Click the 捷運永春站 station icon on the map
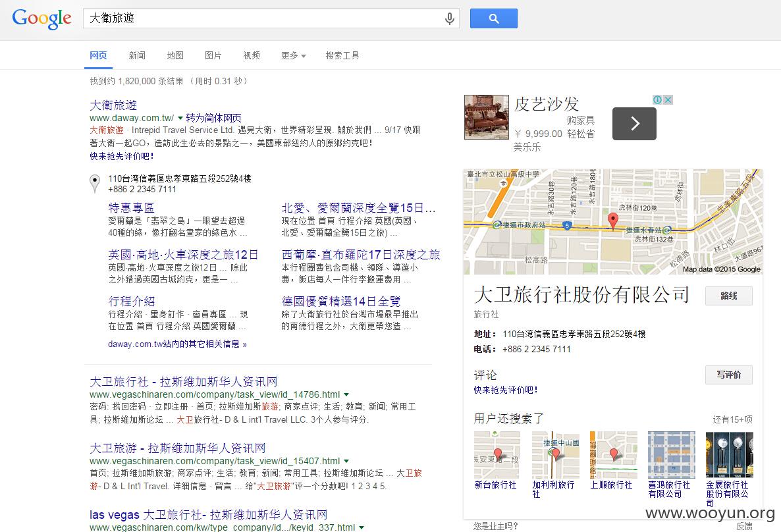The image size is (781, 532). [x=667, y=230]
